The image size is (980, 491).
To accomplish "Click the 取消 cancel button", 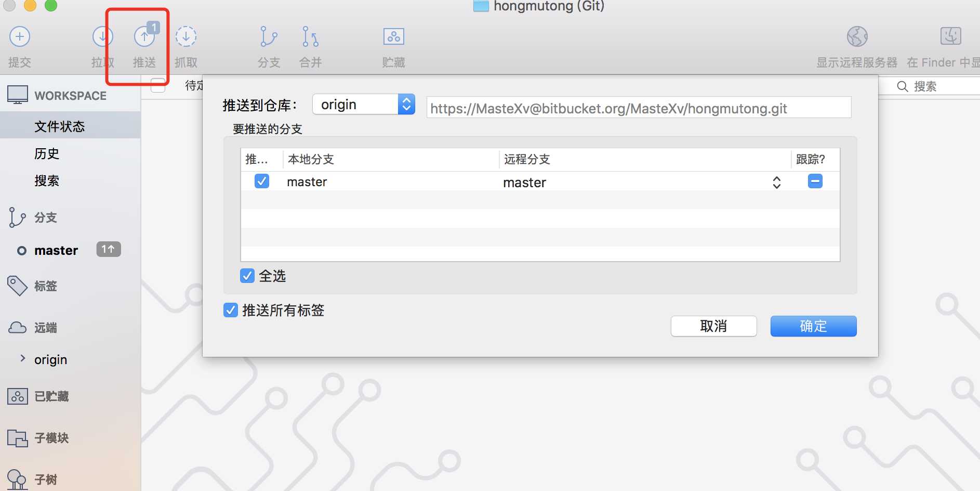I will (x=713, y=326).
